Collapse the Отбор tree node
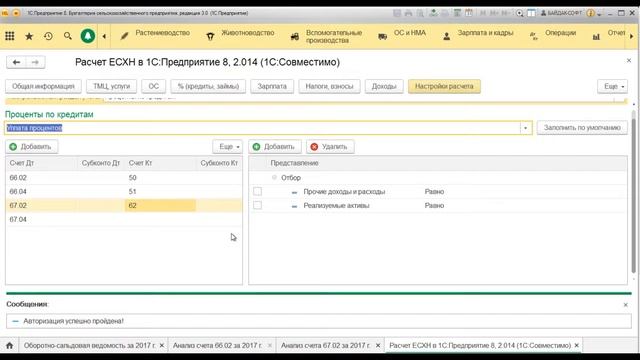The width and height of the screenshot is (640, 360). 274,178
